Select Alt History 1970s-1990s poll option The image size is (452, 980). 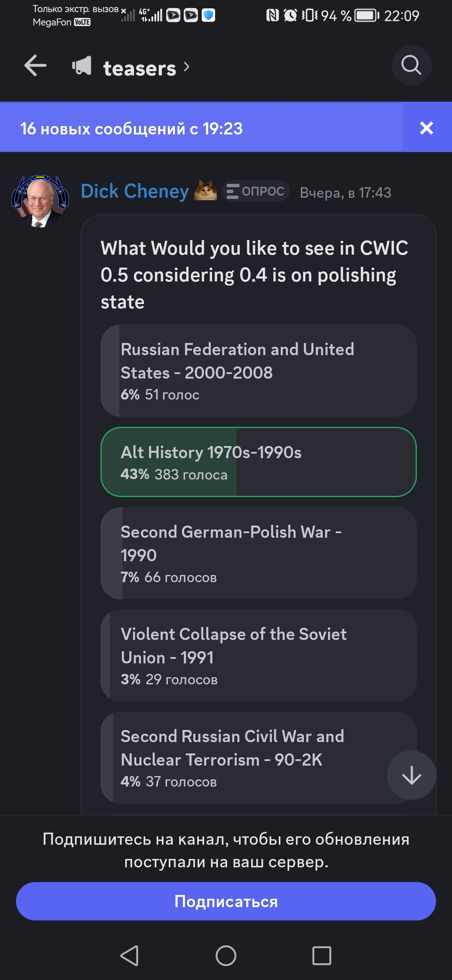point(258,462)
